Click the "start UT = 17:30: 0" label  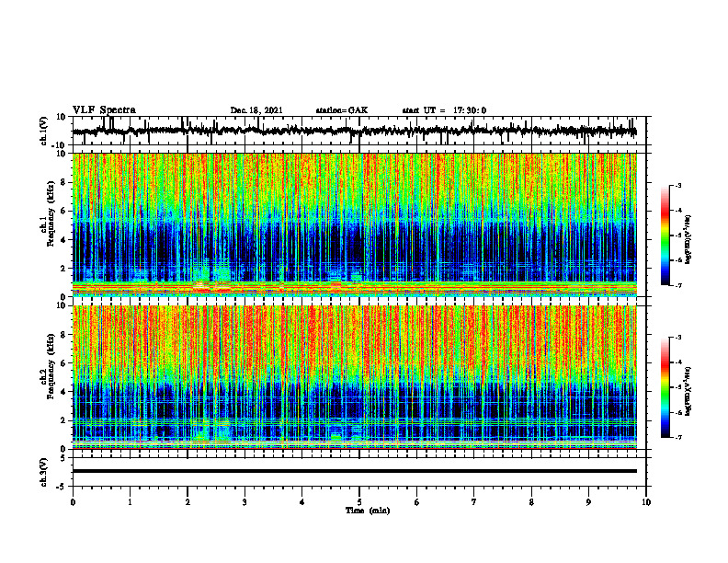(444, 110)
